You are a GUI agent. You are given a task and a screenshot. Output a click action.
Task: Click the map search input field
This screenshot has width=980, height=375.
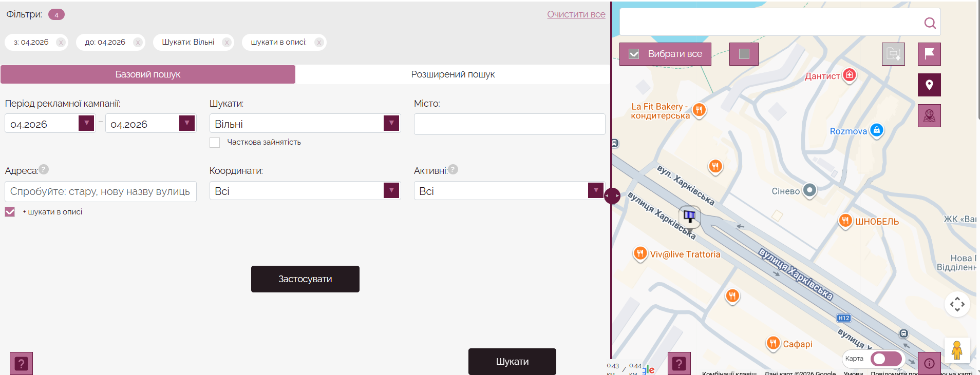(x=769, y=22)
